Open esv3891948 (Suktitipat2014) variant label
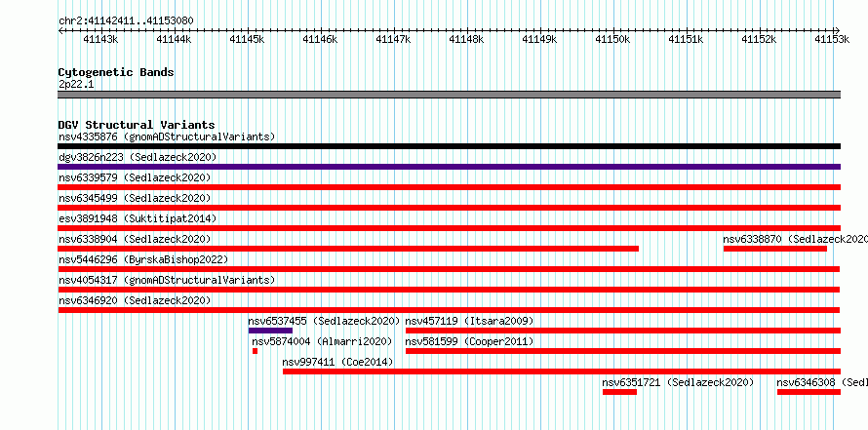 (x=138, y=218)
